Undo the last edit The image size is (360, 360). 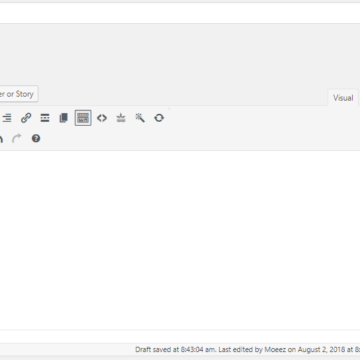click(1, 138)
